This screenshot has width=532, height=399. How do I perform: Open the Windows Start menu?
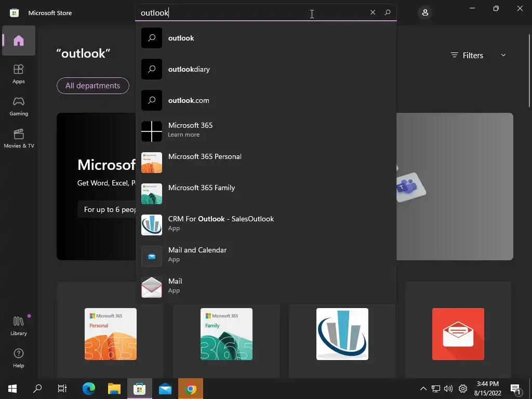12,389
